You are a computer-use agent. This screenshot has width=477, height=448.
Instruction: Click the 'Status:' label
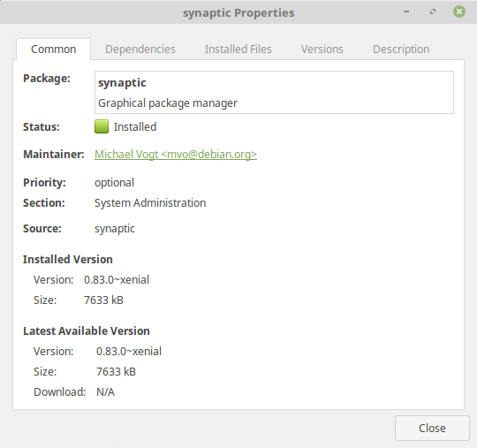[42, 127]
